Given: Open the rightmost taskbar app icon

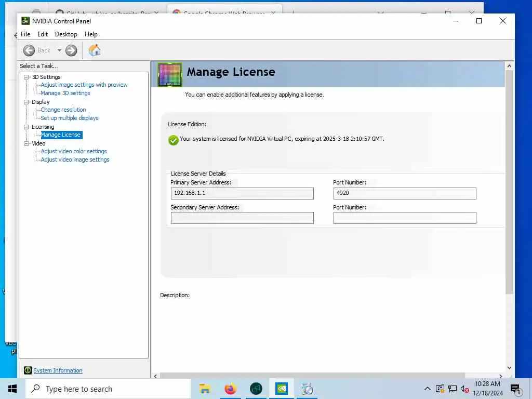Looking at the screenshot, I should pos(307,389).
